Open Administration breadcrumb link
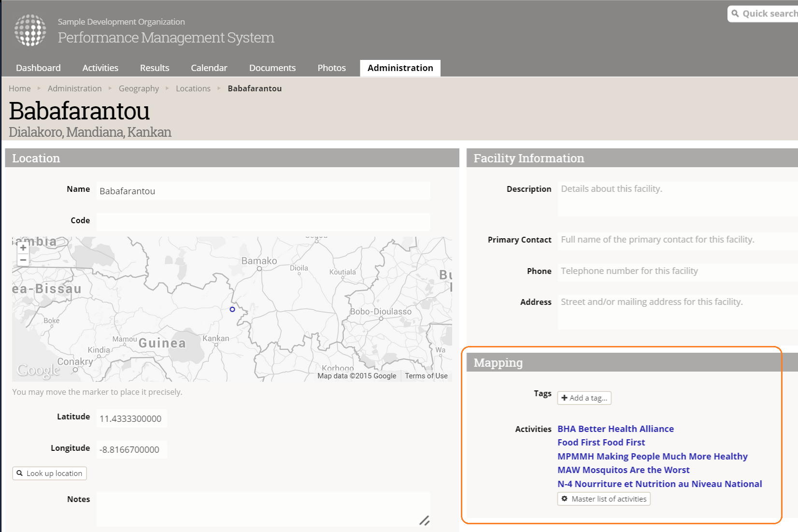This screenshot has height=532, width=798. coord(74,88)
